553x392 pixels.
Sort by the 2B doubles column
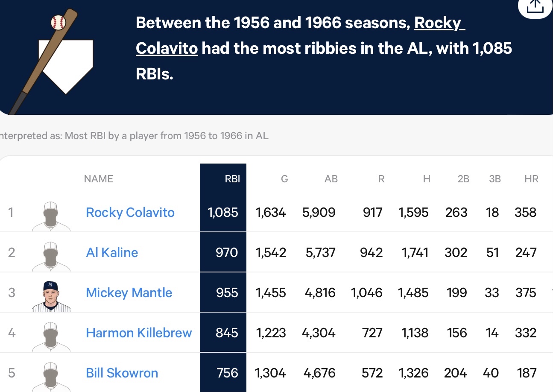463,179
